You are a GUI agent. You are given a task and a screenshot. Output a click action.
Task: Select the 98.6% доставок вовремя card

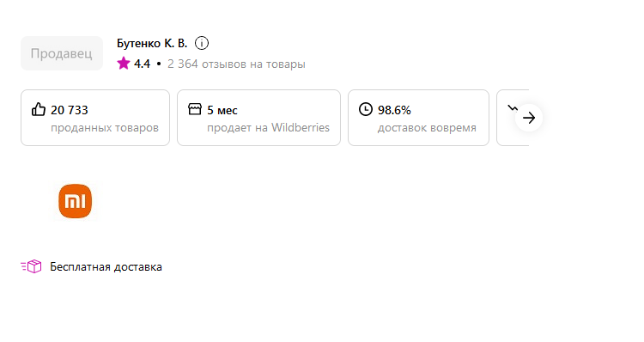pyautogui.click(x=418, y=118)
